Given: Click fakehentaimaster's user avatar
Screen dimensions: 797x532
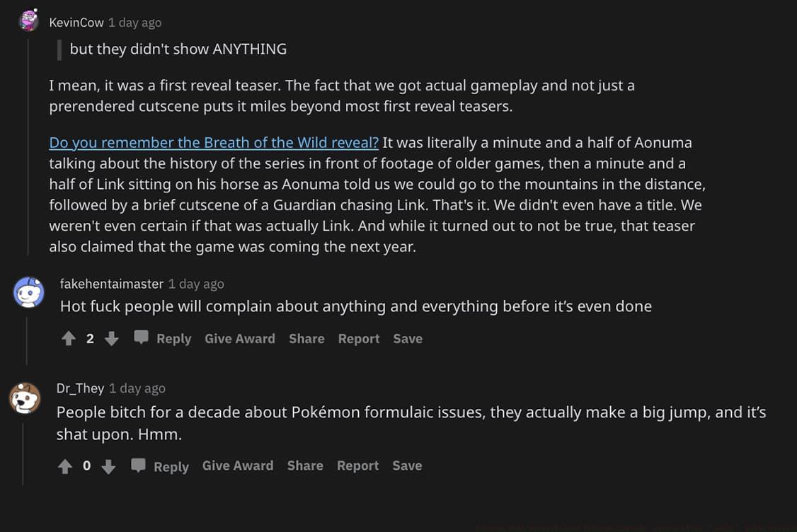Looking at the screenshot, I should click(29, 291).
